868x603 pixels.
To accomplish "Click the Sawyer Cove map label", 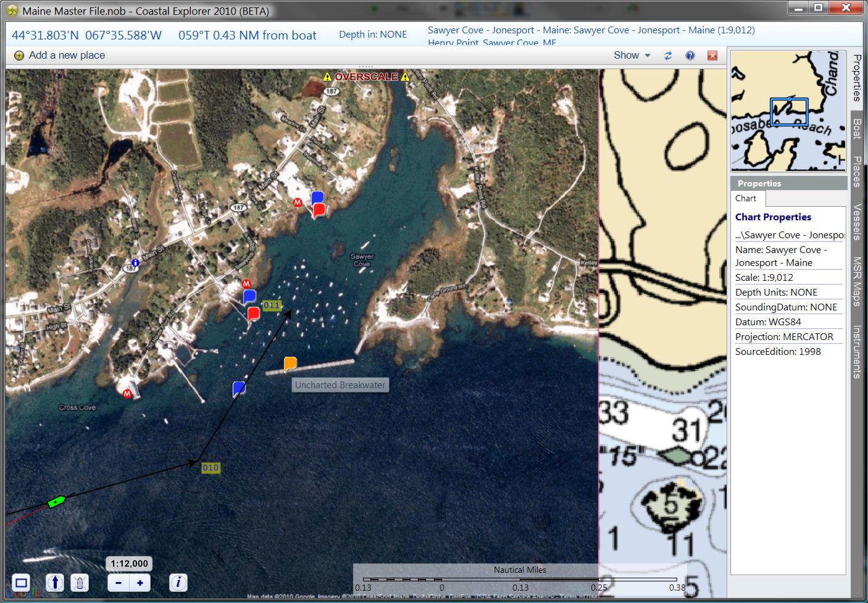I will [x=362, y=260].
